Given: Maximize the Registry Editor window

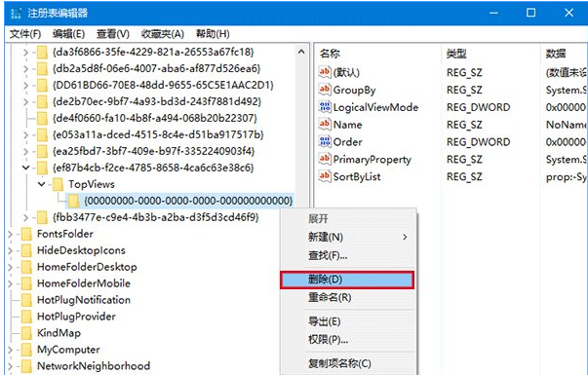Looking at the screenshot, I should click(530, 13).
